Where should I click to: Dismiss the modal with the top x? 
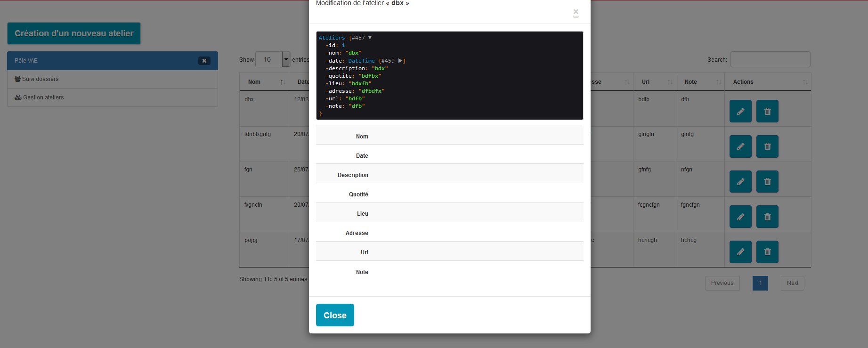coord(576,12)
